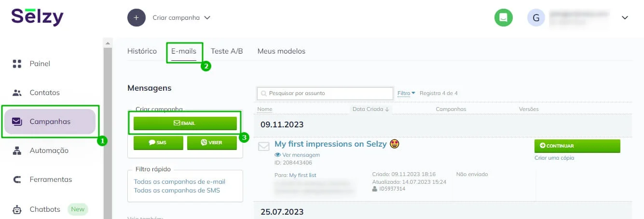Expand the account menu chevron
This screenshot has width=644, height=219.
click(x=625, y=18)
